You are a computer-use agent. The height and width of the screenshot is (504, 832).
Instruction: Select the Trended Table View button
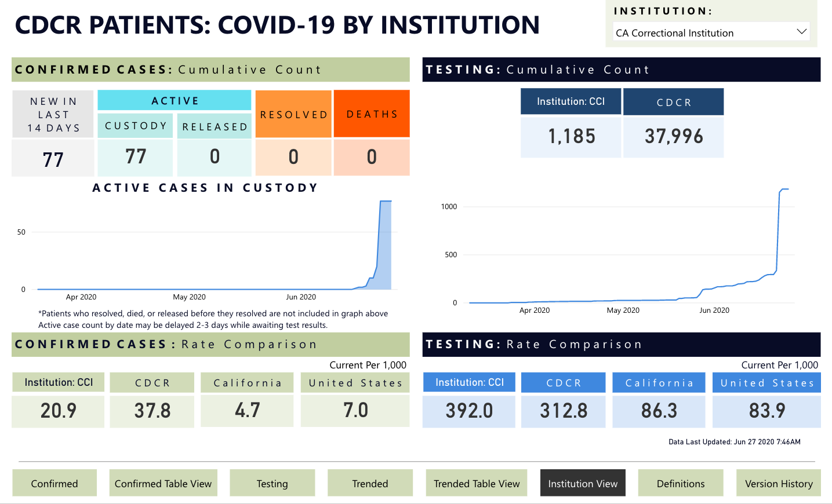click(477, 483)
